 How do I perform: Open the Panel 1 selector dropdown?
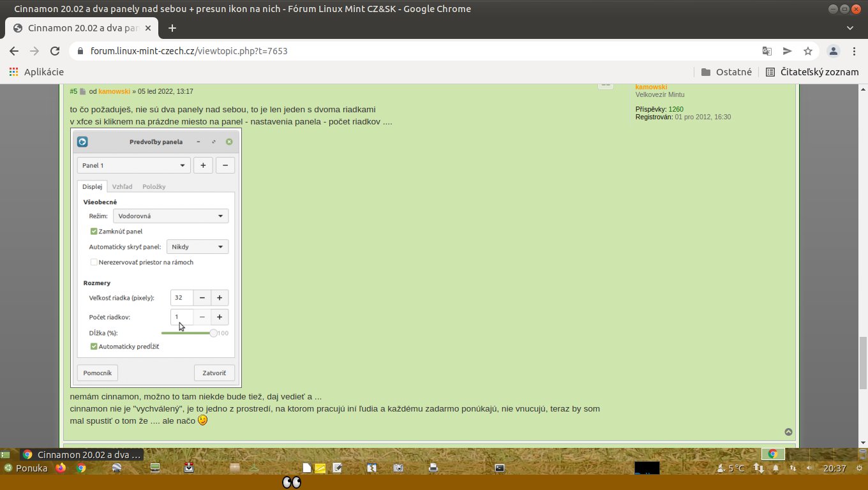pos(134,166)
